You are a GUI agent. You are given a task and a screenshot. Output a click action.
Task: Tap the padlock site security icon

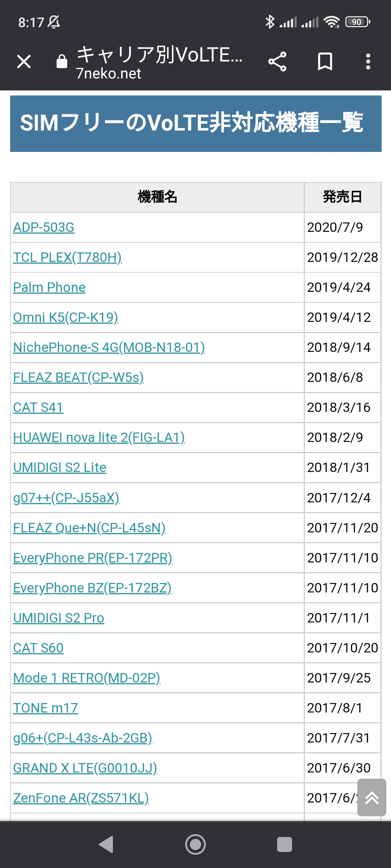(62, 61)
